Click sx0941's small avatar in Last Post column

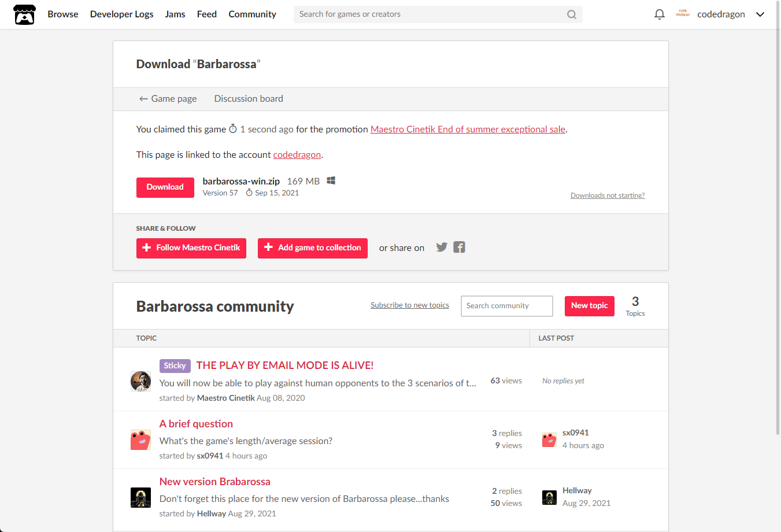[x=549, y=439]
